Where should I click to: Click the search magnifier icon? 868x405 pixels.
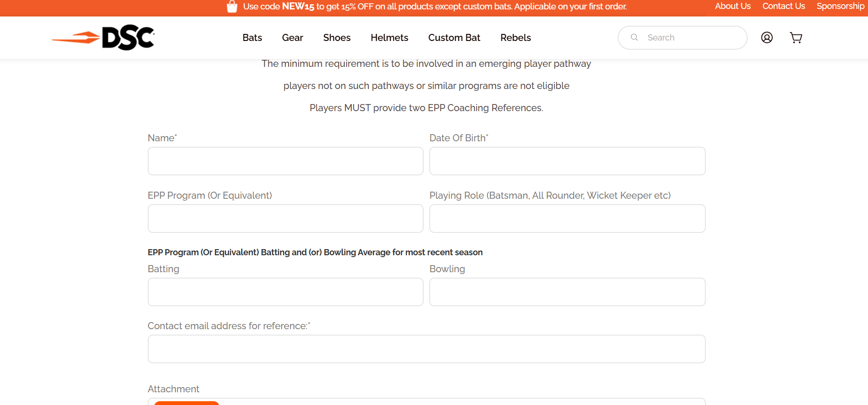pyautogui.click(x=634, y=37)
